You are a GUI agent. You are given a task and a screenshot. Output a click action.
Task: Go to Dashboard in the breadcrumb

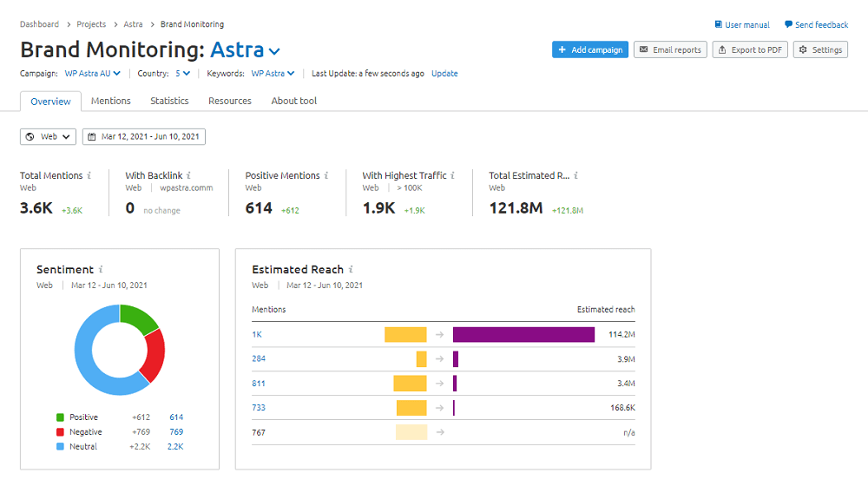[x=39, y=24]
